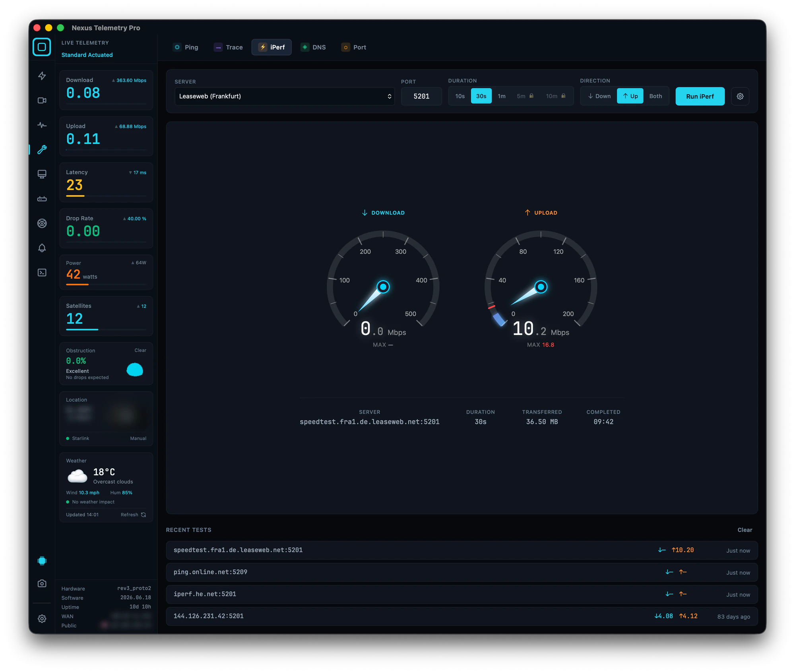Select the wrench tools sidebar icon
The width and height of the screenshot is (795, 672).
42,149
